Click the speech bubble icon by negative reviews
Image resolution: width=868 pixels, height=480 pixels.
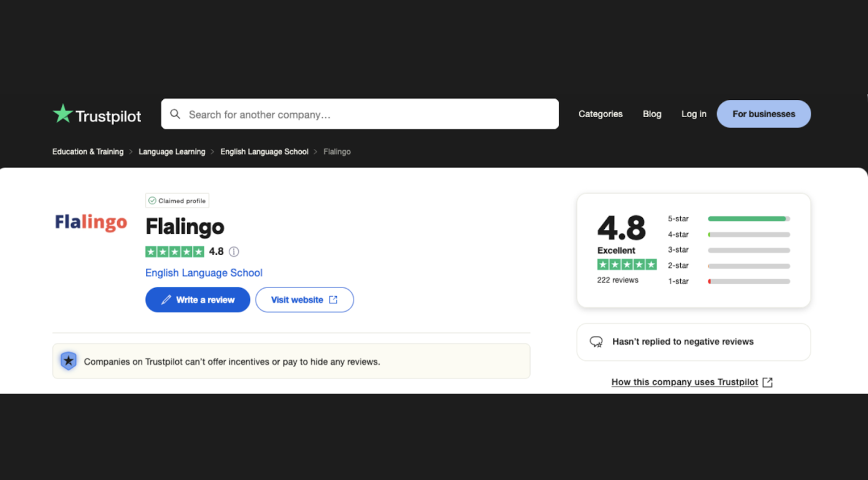[x=597, y=342]
